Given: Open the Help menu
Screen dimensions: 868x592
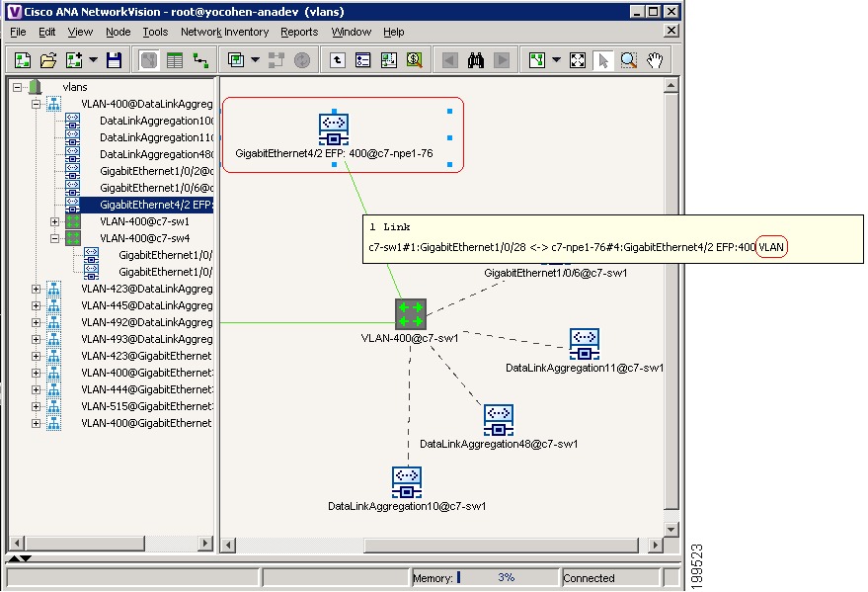Looking at the screenshot, I should [394, 32].
